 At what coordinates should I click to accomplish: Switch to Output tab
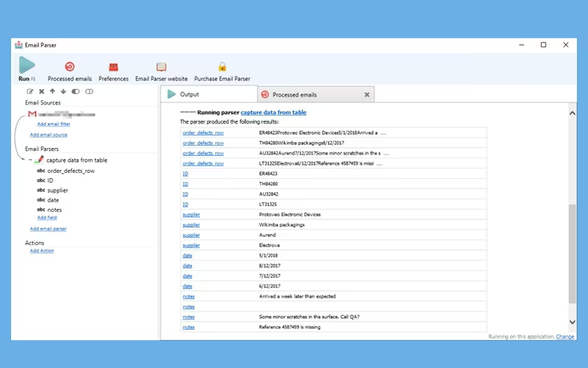click(x=209, y=94)
